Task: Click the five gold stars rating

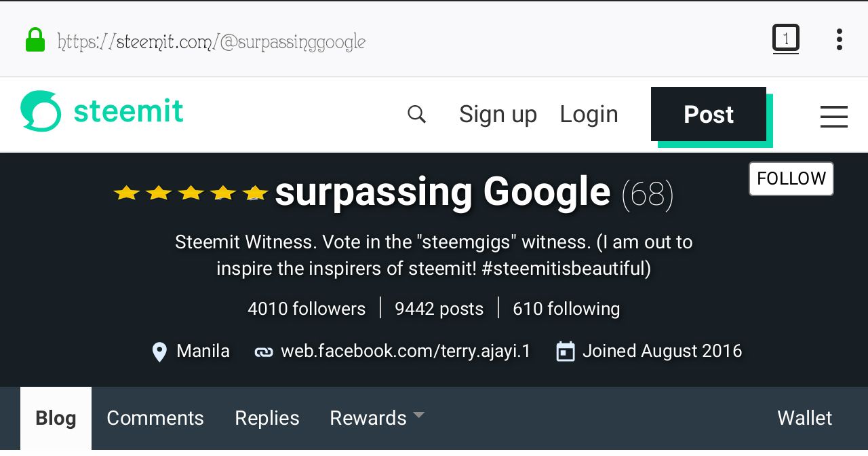Action: click(191, 193)
